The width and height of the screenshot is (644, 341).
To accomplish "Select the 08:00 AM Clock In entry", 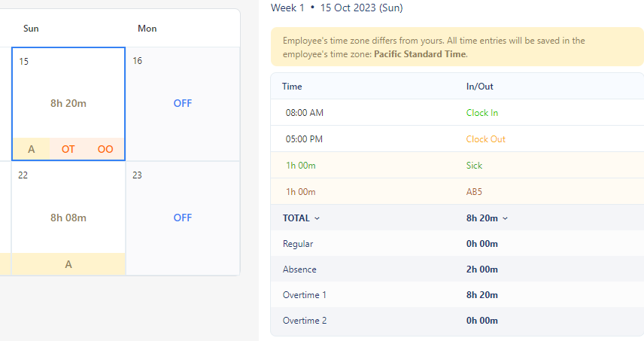I will coord(457,113).
